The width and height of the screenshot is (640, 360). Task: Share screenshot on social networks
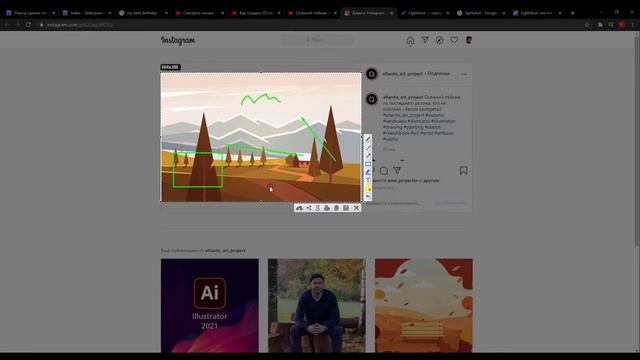[x=309, y=208]
